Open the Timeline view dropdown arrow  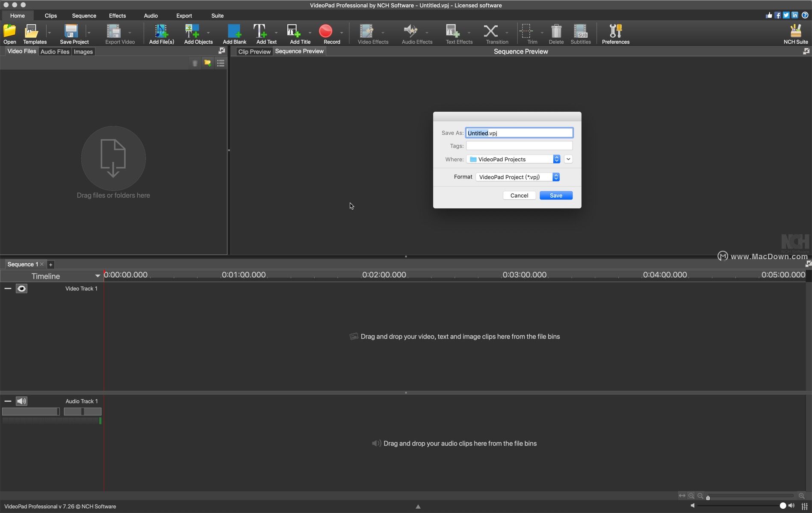(x=97, y=276)
